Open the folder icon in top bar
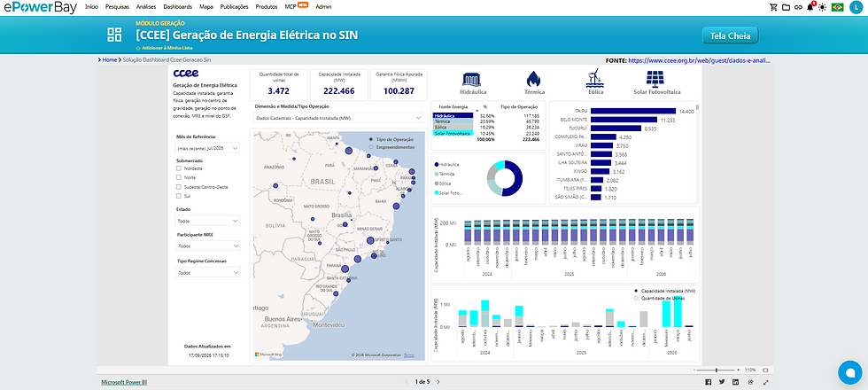This screenshot has width=868, height=390. [787, 7]
